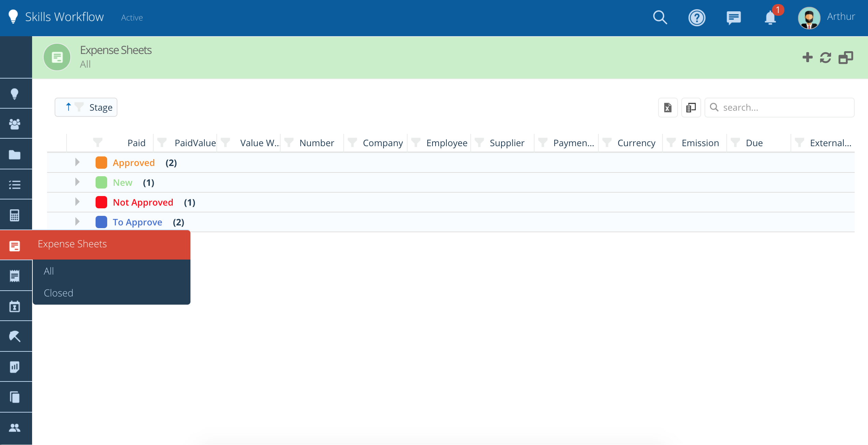Viewport: 868px width, 445px height.
Task: Expand the To Approve stage group
Action: pos(77,222)
